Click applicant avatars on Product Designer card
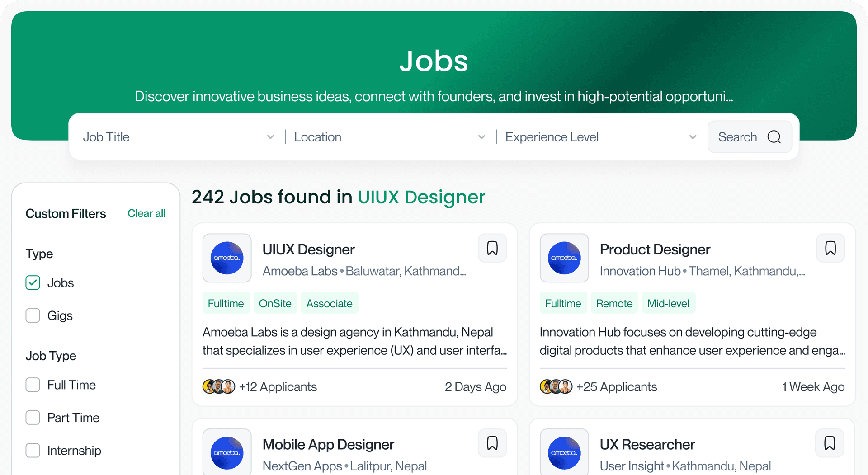868x475 pixels. click(x=556, y=387)
